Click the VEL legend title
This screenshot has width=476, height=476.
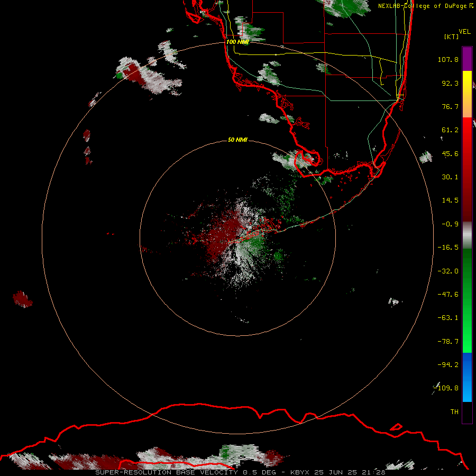[x=464, y=32]
